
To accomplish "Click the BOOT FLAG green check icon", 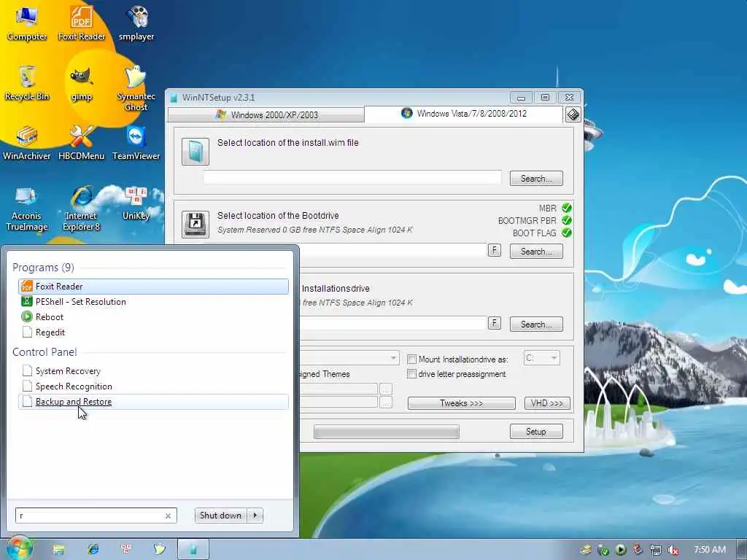I will tap(566, 233).
